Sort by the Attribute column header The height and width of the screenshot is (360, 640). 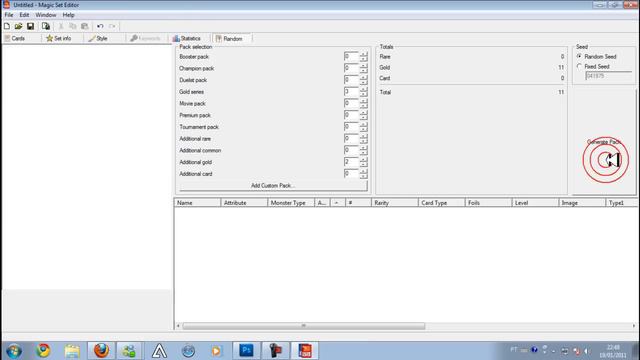coord(244,202)
